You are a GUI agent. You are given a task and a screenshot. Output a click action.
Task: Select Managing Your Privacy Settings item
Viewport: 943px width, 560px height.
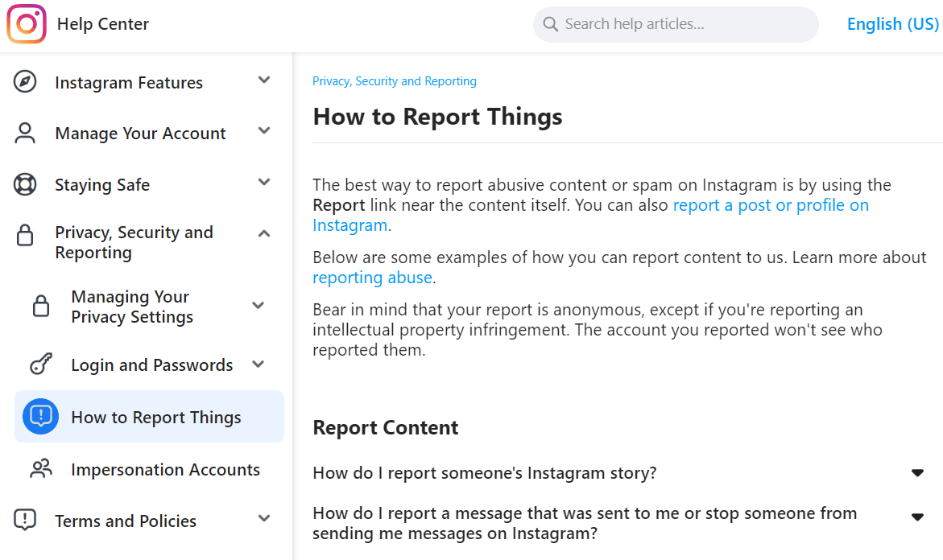132,307
